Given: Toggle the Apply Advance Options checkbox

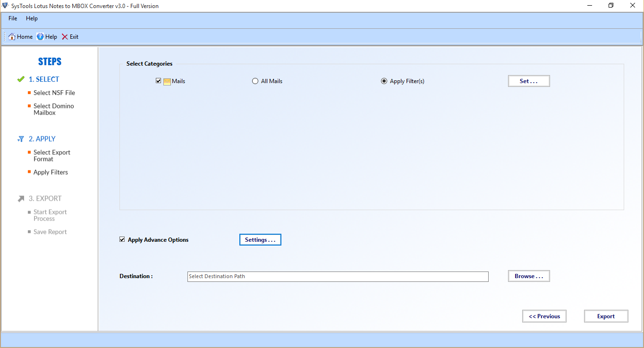Looking at the screenshot, I should point(122,240).
